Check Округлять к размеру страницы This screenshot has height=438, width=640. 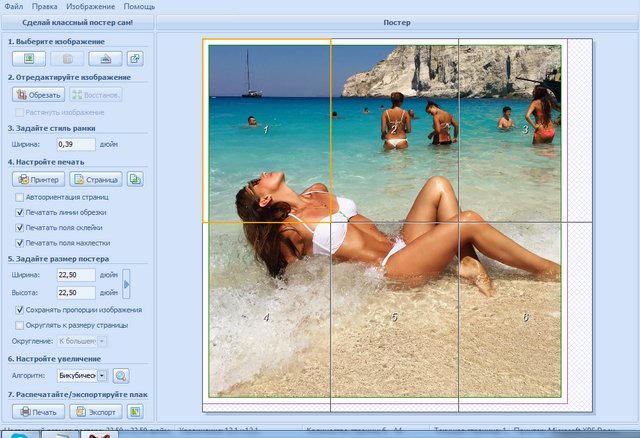pyautogui.click(x=20, y=325)
